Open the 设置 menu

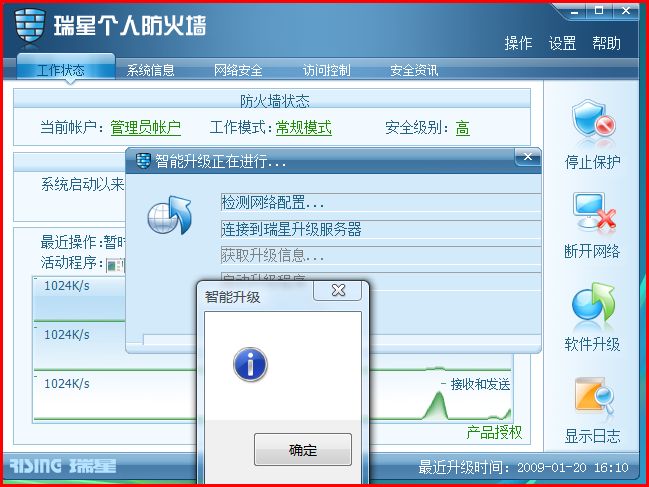point(562,43)
